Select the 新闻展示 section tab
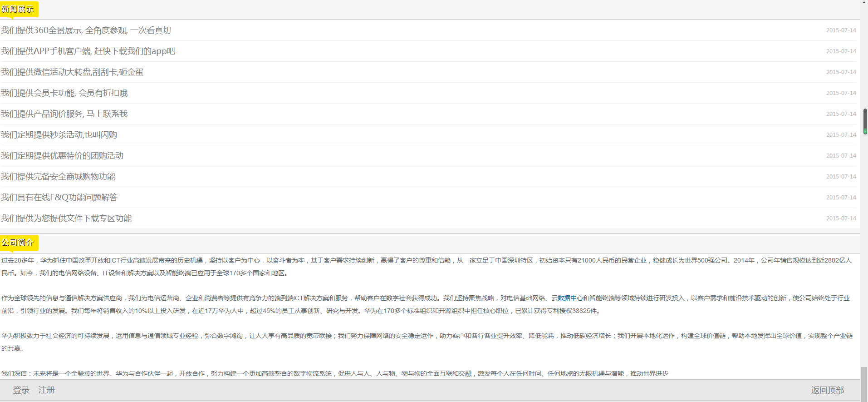Screen dimensions: 868x402 pyautogui.click(x=19, y=9)
